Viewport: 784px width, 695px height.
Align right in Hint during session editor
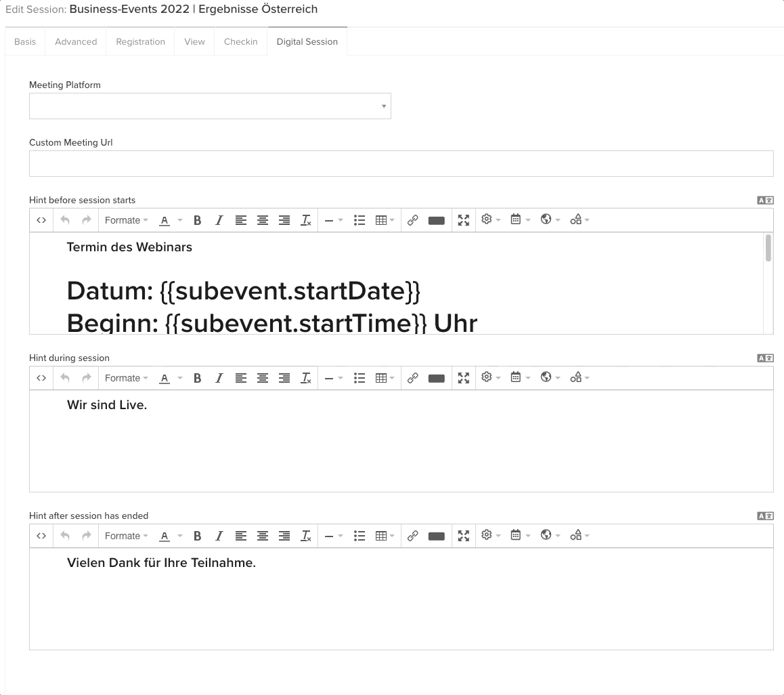tap(284, 378)
